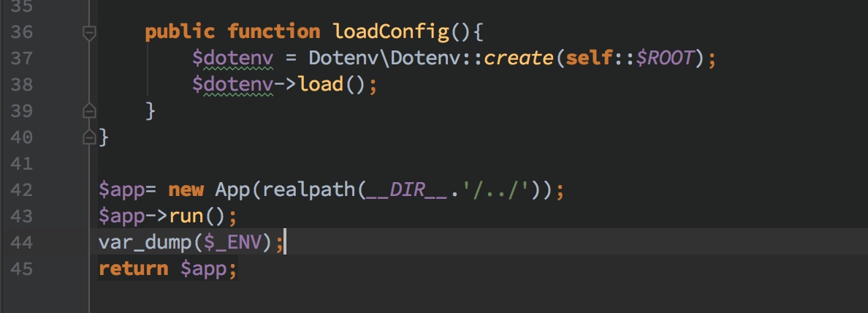Image resolution: width=868 pixels, height=313 pixels.
Task: Click line number 42 in the gutter
Action: [22, 190]
